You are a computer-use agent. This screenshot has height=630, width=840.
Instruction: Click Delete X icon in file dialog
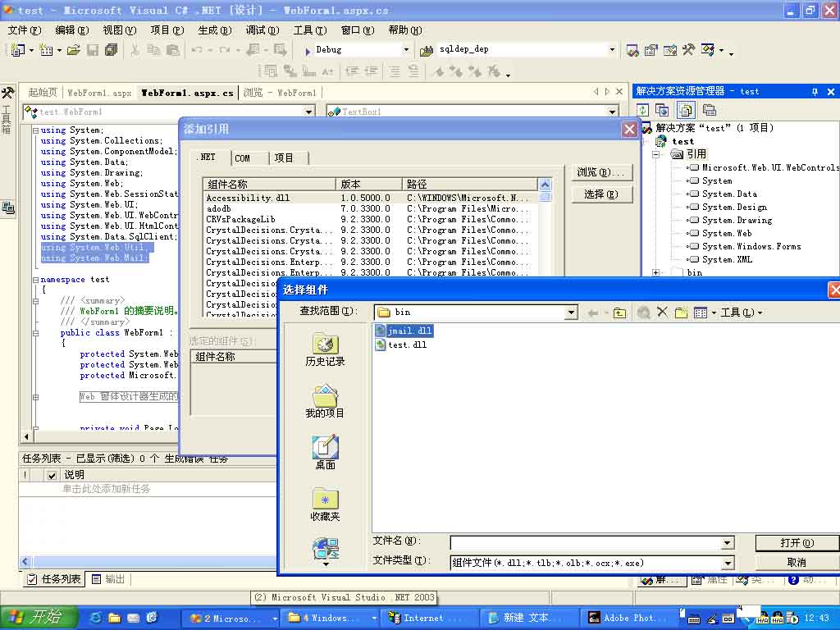coord(663,312)
